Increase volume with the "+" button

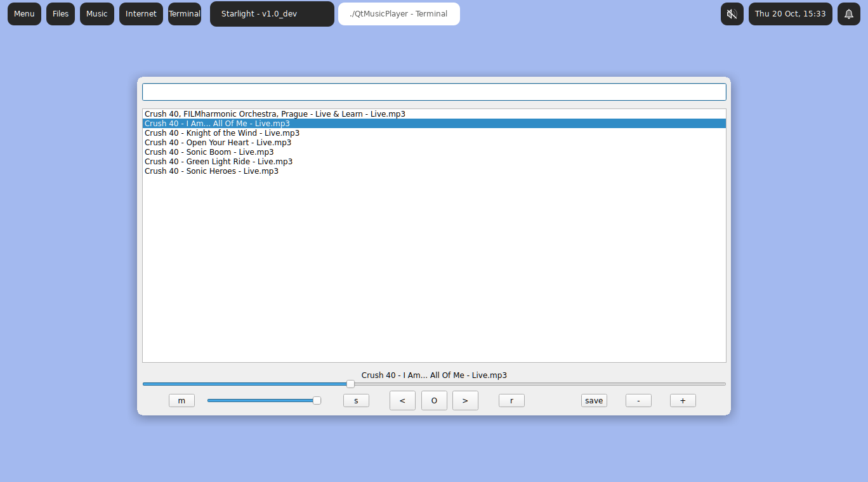pyautogui.click(x=683, y=400)
